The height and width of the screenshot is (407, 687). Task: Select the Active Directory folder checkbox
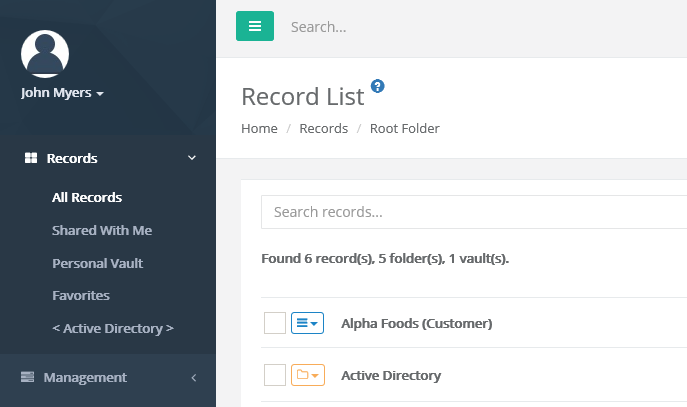275,375
